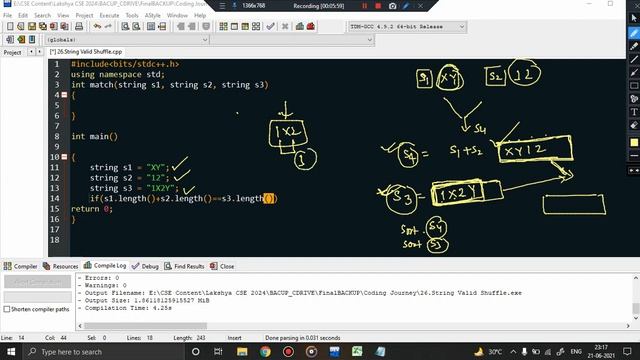Click the Undo arrow icon
Image resolution: width=640 pixels, height=360 pixels.
(x=97, y=27)
